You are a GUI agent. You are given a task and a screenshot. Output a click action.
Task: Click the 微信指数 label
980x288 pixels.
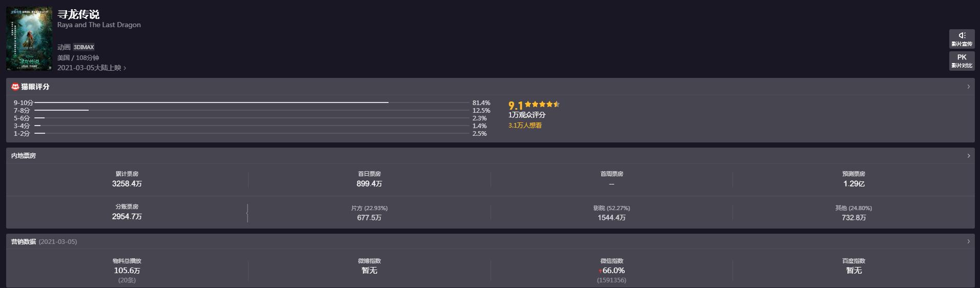[x=611, y=261]
